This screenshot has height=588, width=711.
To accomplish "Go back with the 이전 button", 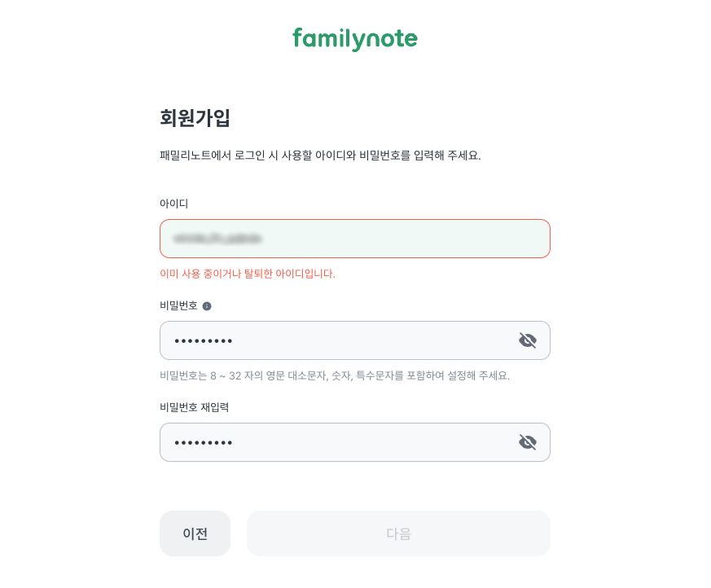I will (x=195, y=533).
